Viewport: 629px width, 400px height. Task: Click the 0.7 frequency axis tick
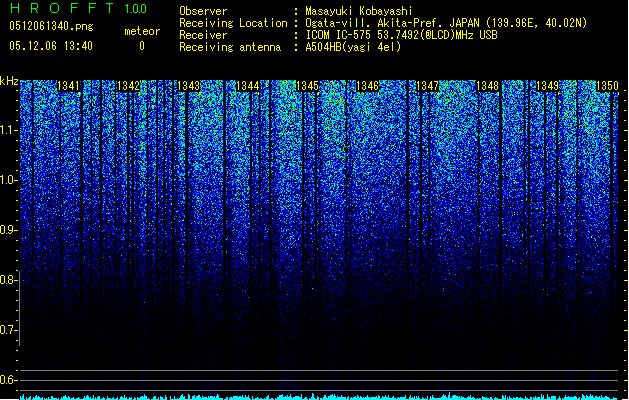[x=8, y=330]
